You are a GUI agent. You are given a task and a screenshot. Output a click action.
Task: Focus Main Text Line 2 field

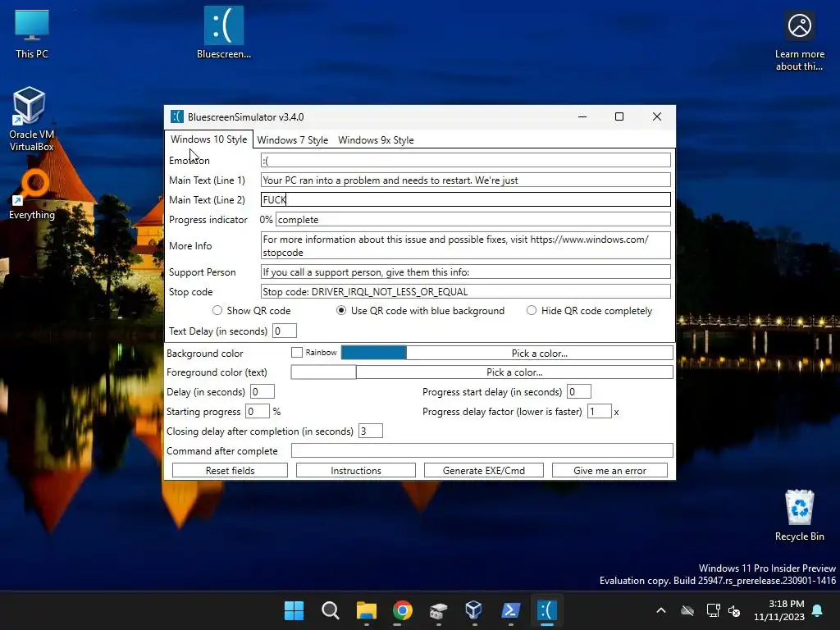click(x=466, y=200)
